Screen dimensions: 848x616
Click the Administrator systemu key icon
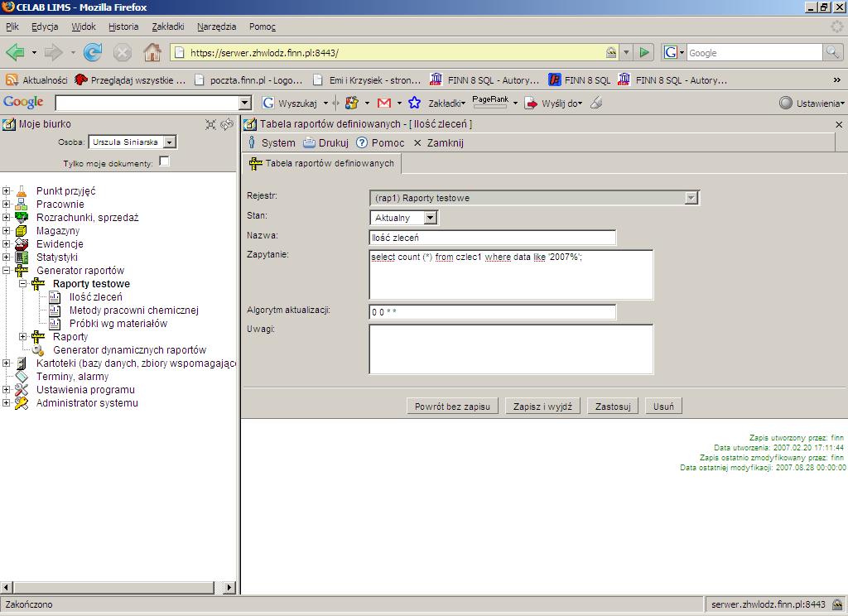point(21,403)
